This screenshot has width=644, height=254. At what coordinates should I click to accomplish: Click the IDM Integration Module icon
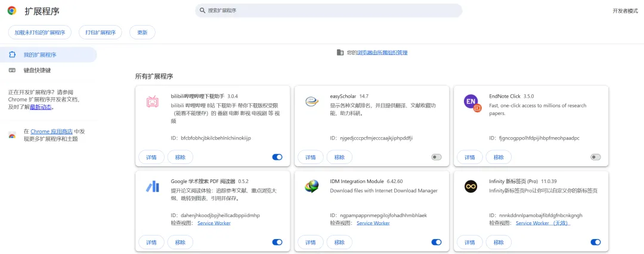312,186
